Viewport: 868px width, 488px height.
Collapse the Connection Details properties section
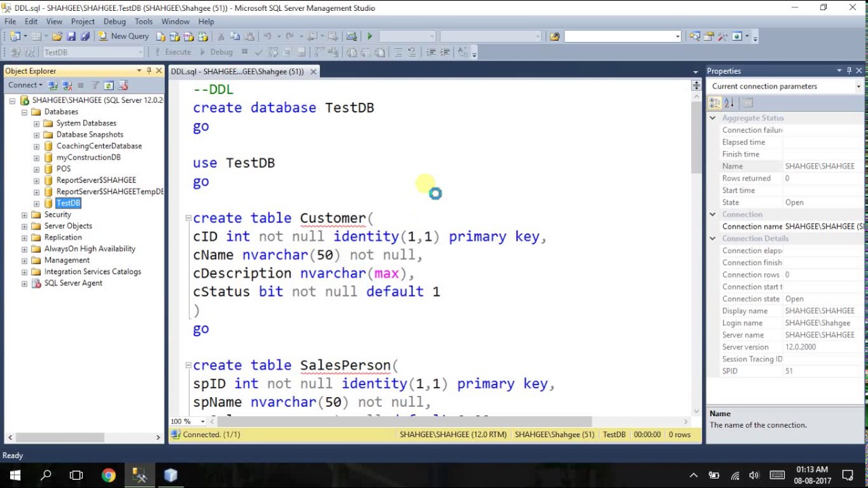tap(712, 239)
